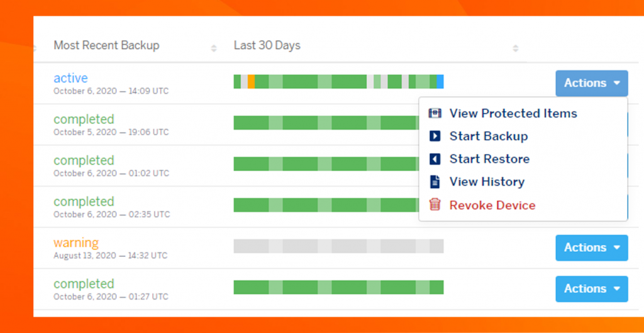Click the grey 30-day bar in the warning row

coord(338,246)
